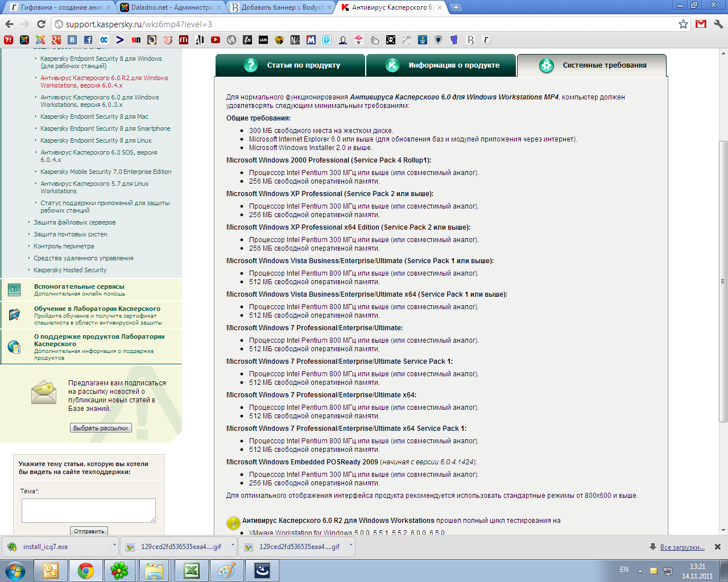Open Chrome wrench settings menu
The image size is (728, 582).
(x=718, y=24)
